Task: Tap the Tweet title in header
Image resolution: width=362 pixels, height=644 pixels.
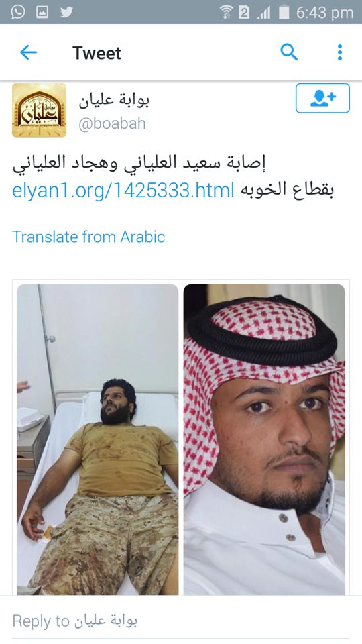Action: [x=97, y=53]
